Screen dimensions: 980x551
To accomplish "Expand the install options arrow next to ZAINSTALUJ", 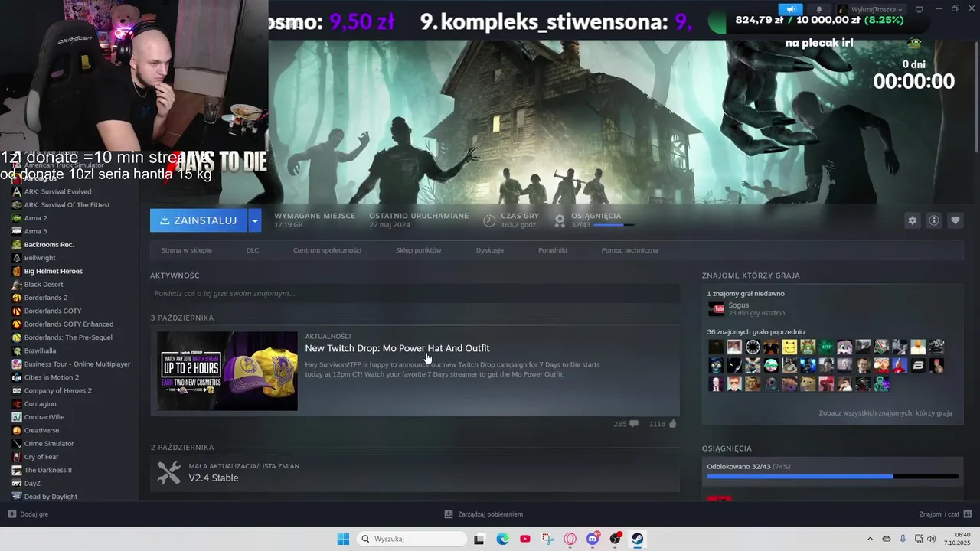I will pyautogui.click(x=255, y=220).
